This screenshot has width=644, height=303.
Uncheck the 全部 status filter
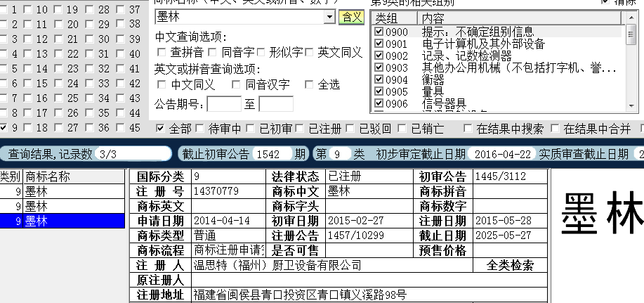click(160, 129)
